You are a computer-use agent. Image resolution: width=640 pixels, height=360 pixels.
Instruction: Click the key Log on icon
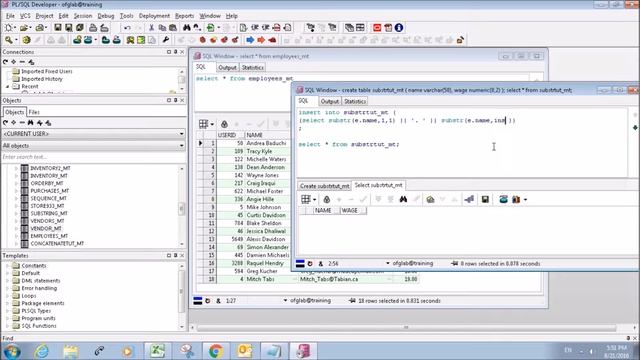coord(9,40)
